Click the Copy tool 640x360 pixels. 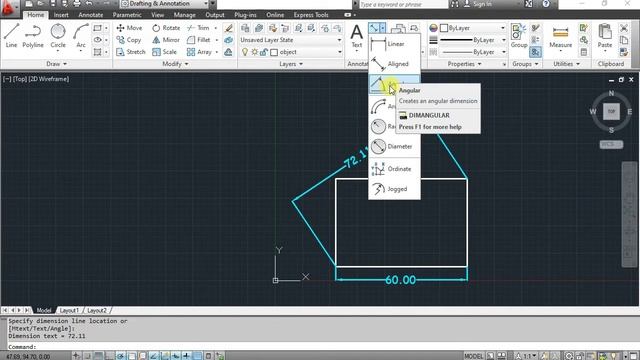click(129, 40)
